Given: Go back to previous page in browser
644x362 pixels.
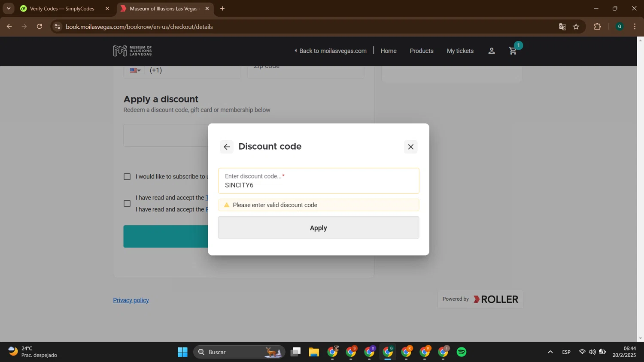Looking at the screenshot, I should click(9, 27).
